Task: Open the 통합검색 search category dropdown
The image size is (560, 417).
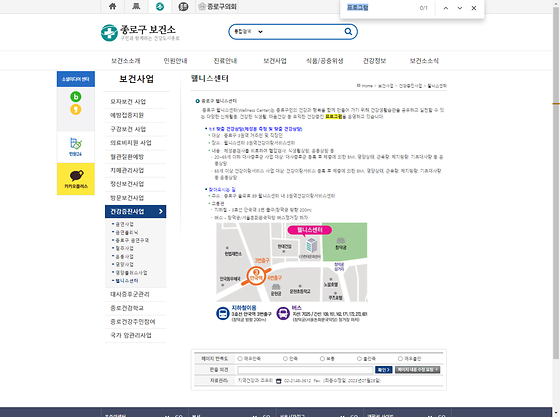Action: [x=248, y=31]
